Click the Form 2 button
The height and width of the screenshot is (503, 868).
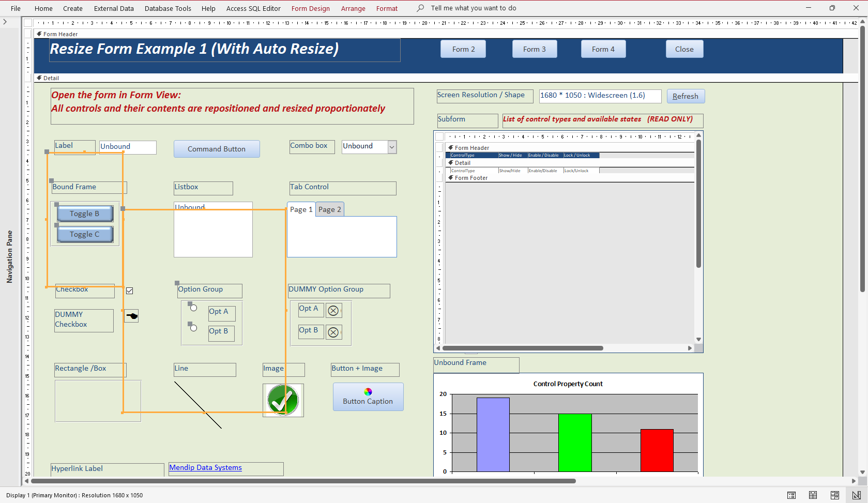(x=463, y=49)
